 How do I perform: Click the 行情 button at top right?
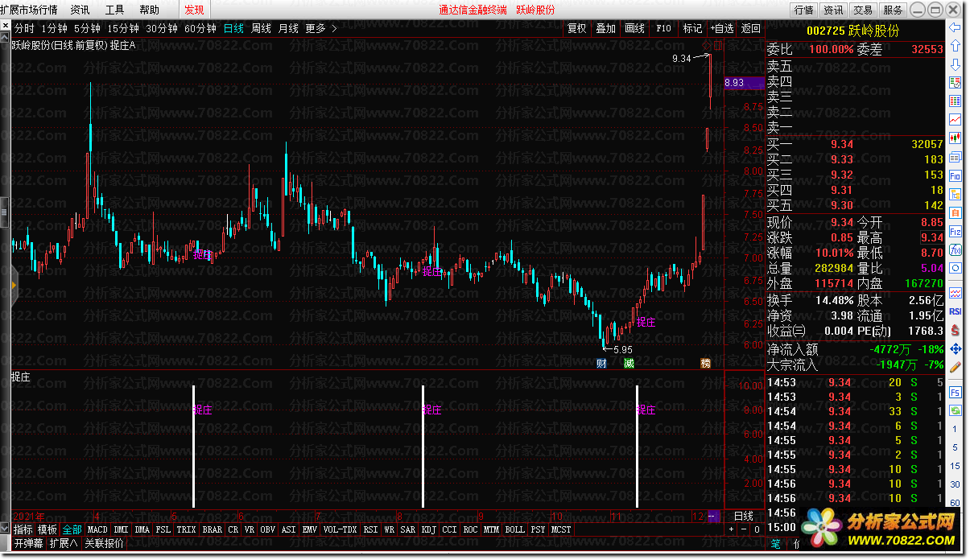[803, 10]
